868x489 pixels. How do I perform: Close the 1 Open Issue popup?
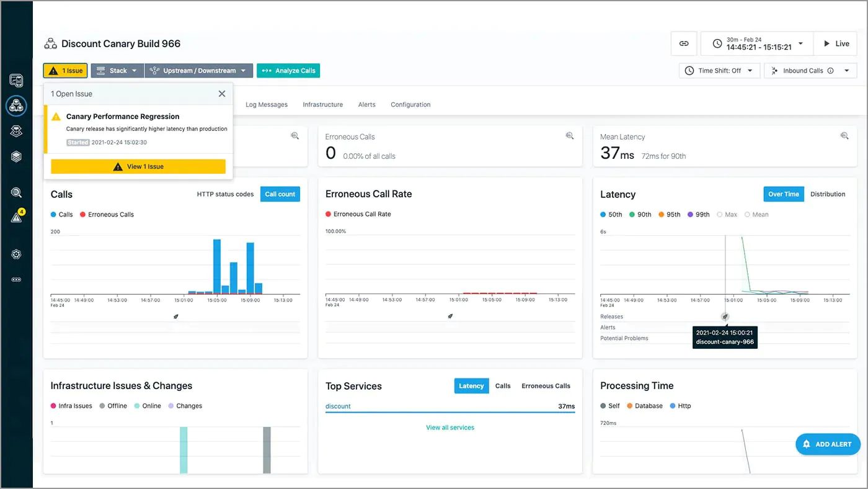point(222,94)
